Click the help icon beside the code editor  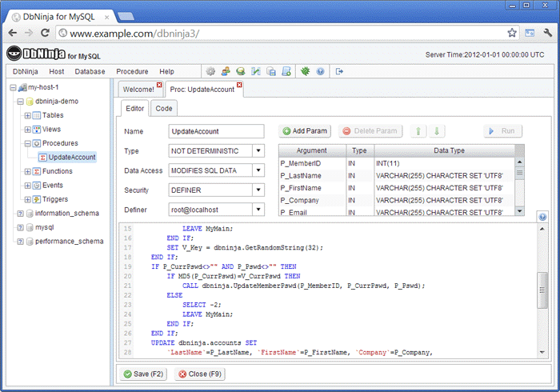[x=542, y=217]
